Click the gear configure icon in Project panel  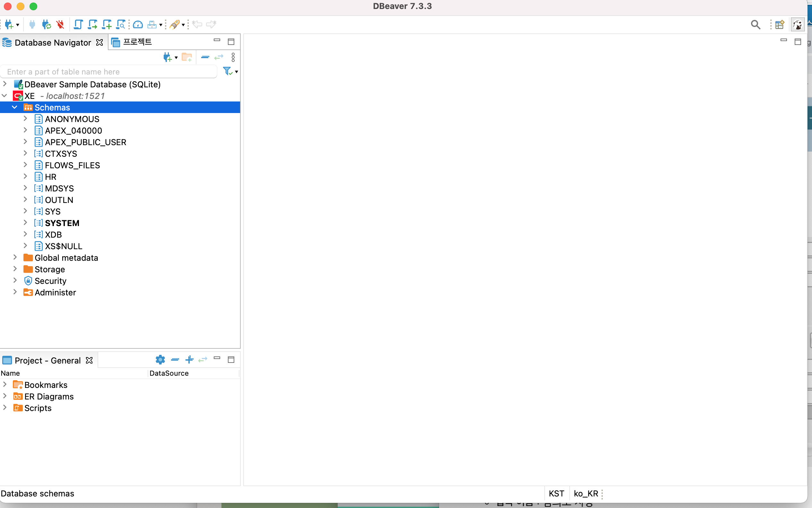click(x=160, y=360)
